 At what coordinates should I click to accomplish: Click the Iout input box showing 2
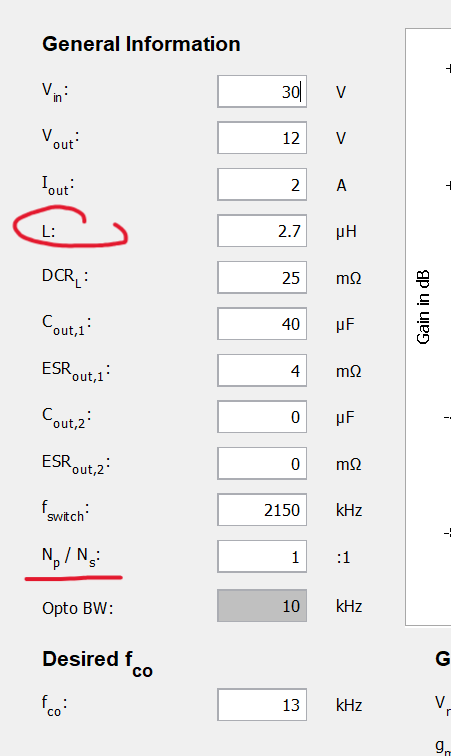pos(262,185)
